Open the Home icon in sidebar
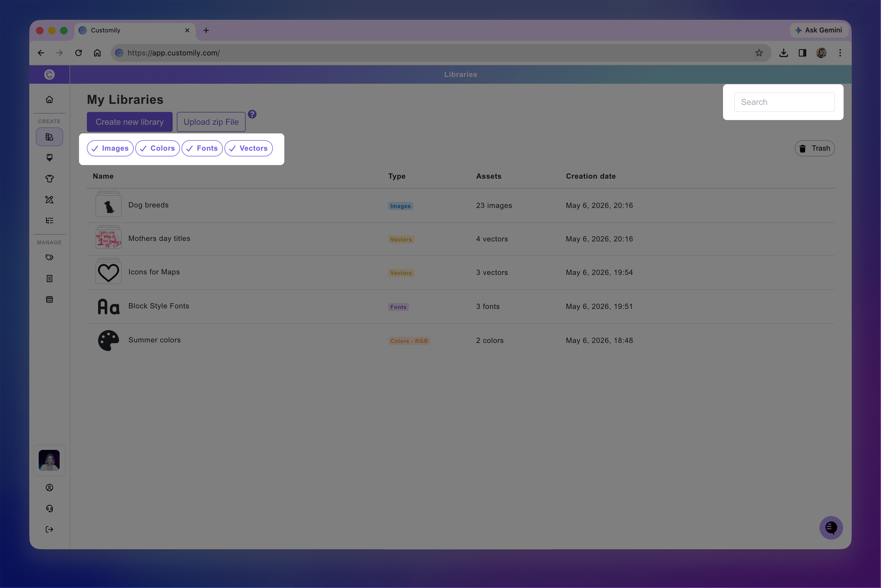Viewport: 881px width, 588px height. tap(49, 99)
